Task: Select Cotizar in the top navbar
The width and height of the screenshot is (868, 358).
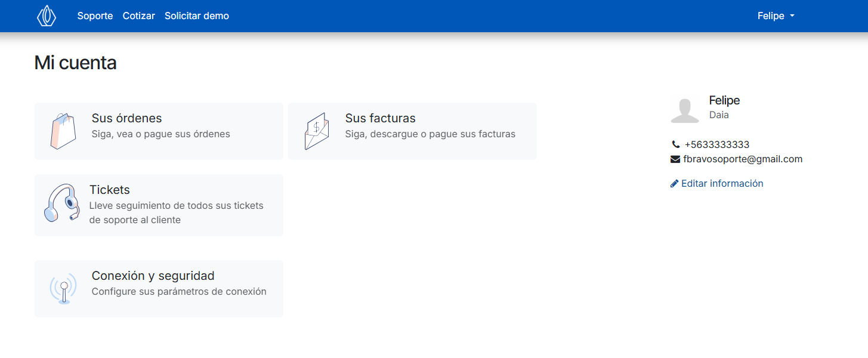Action: coord(138,16)
